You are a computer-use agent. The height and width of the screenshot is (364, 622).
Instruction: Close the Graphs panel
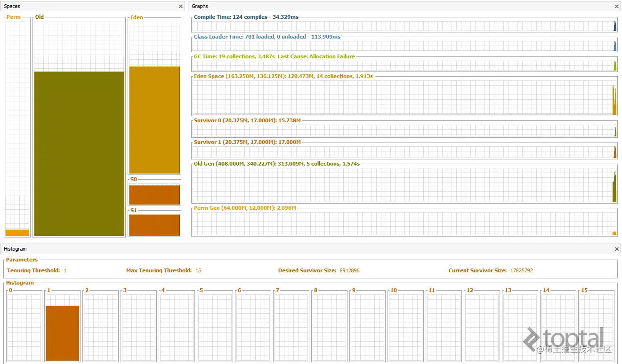(x=617, y=7)
